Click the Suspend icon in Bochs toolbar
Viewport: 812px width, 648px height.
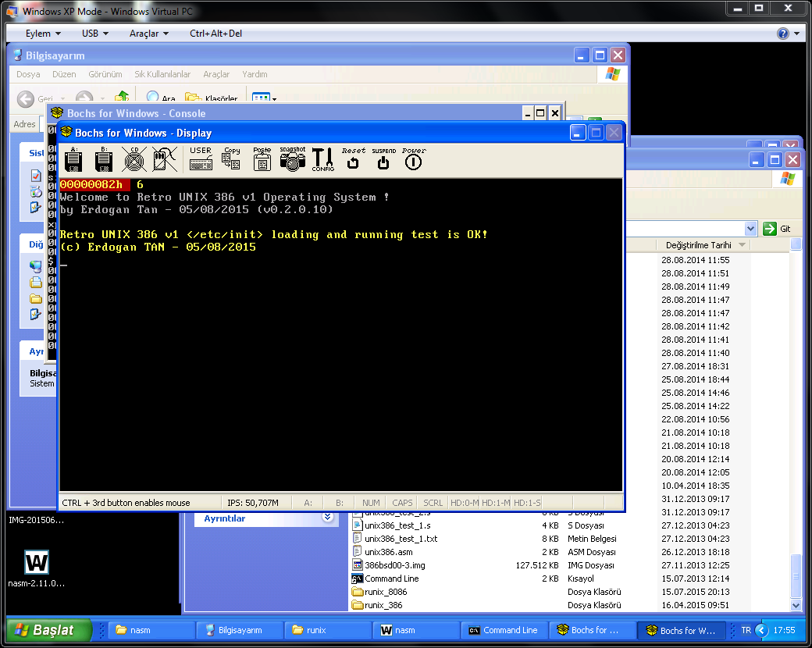click(x=383, y=159)
